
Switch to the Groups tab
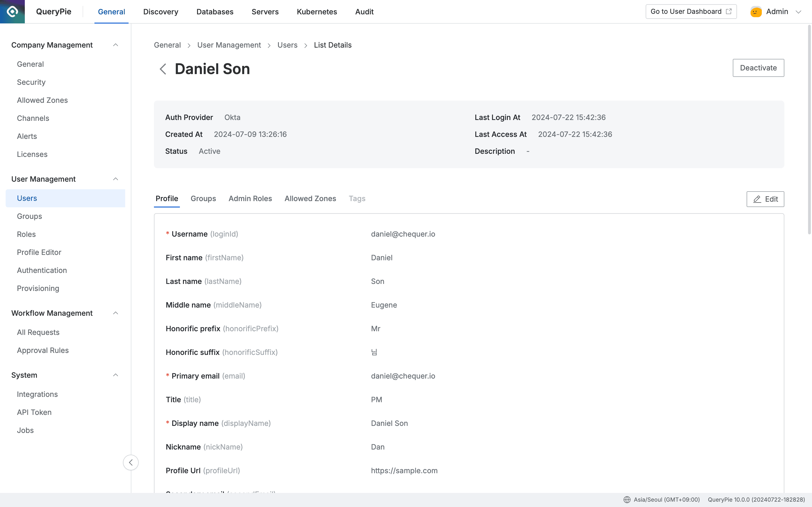pyautogui.click(x=203, y=199)
